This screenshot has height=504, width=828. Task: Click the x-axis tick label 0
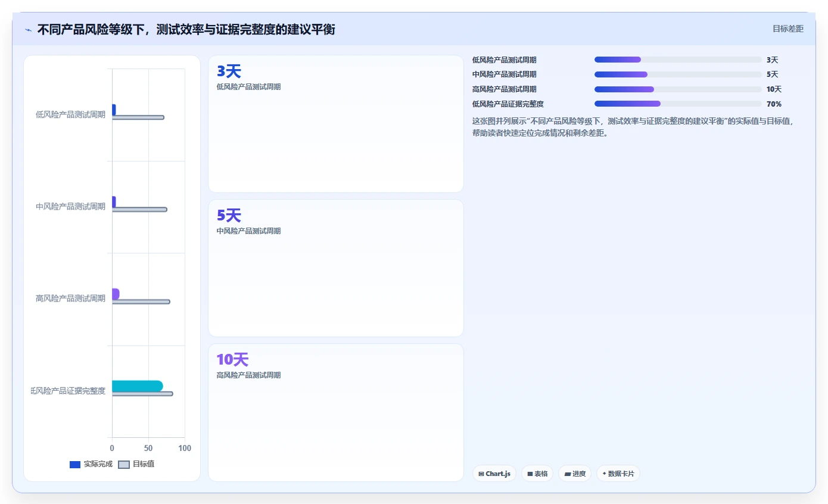112,448
